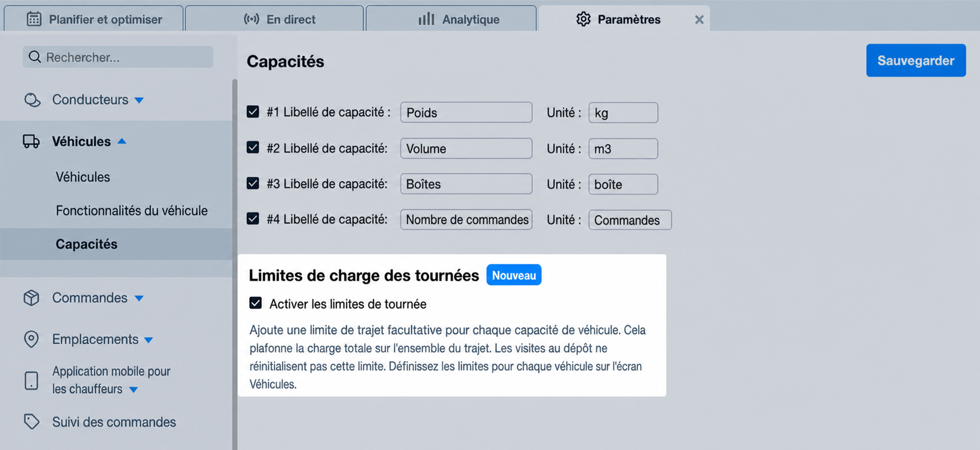Click the bar chart icon on Analytique tab
This screenshot has width=980, height=450.
(x=426, y=19)
